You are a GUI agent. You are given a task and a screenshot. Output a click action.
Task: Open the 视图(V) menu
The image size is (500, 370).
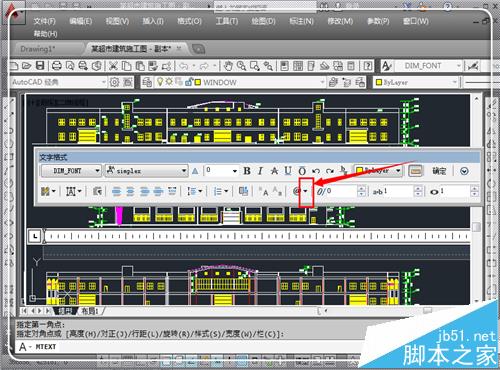point(117,21)
